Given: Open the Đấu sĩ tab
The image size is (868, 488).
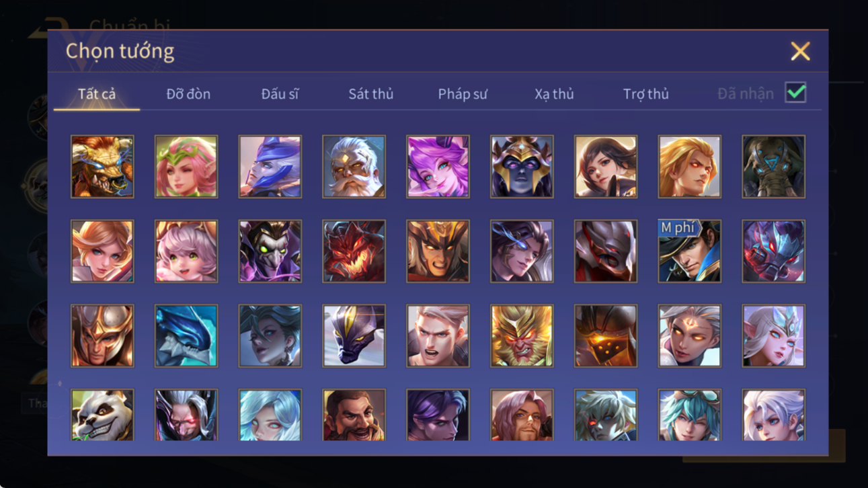Looking at the screenshot, I should tap(280, 94).
